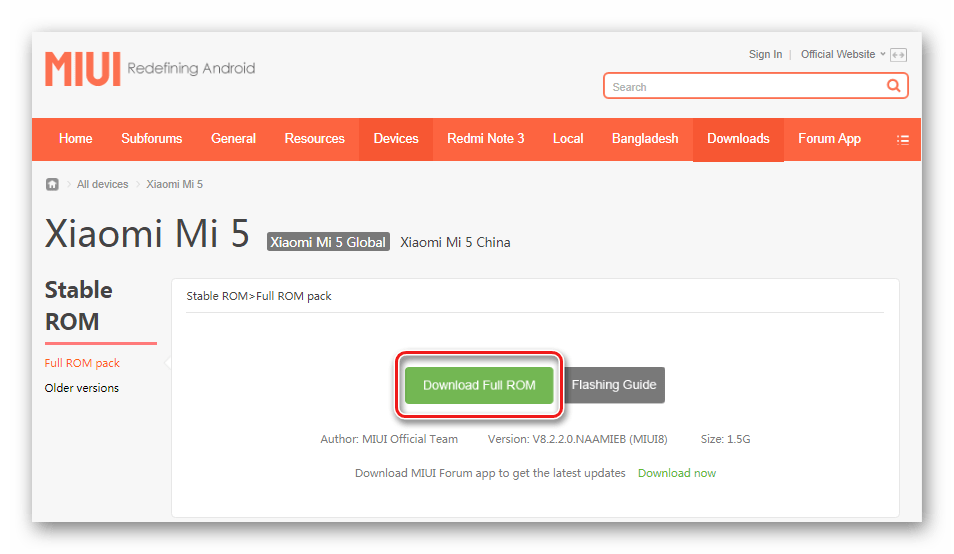The width and height of the screenshot is (954, 554).
Task: Open the Flashing Guide button
Action: 614,385
